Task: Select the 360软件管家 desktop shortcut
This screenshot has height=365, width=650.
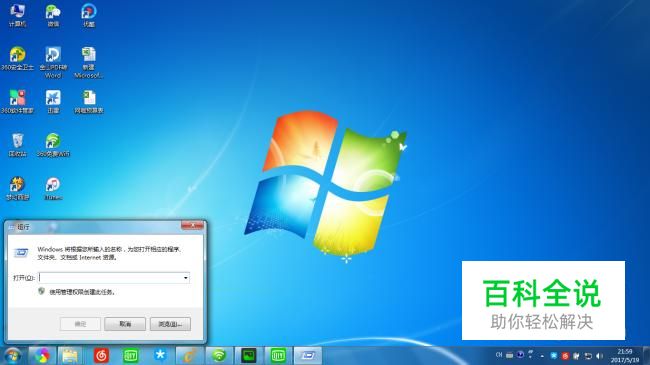Action: pos(17,102)
